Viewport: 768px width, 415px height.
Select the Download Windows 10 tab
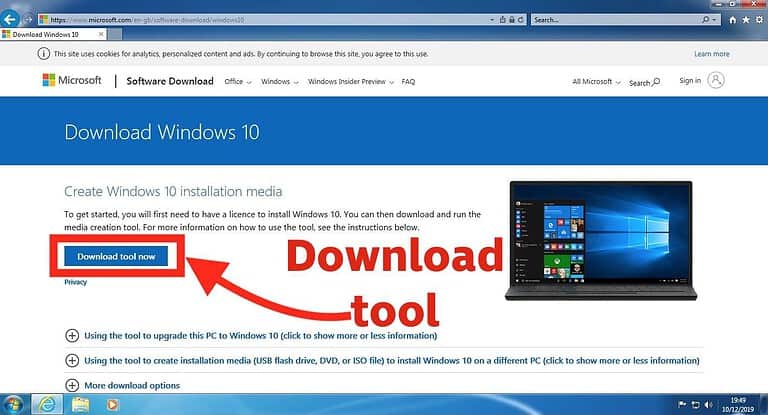pyautogui.click(x=53, y=34)
